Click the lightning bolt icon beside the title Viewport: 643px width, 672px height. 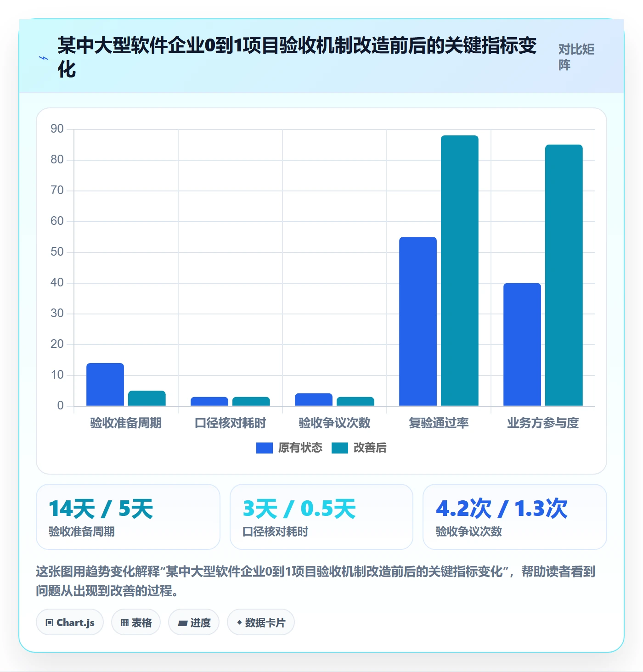pyautogui.click(x=44, y=58)
